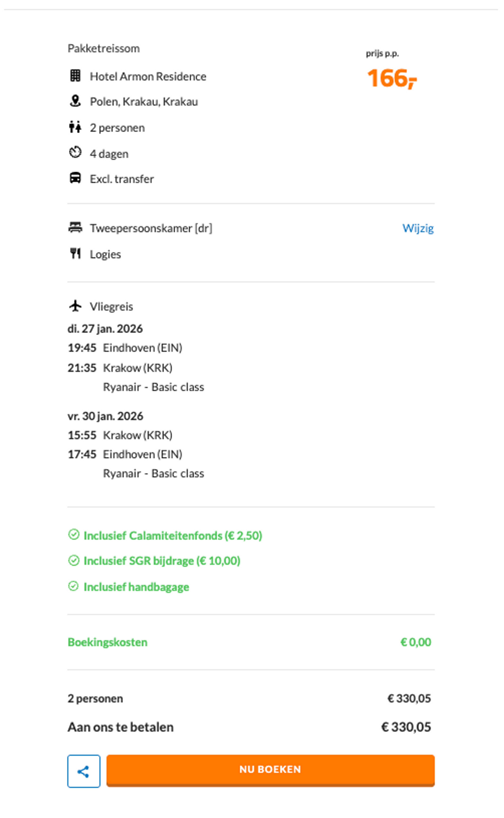The width and height of the screenshot is (504, 818).
Task: Click the Hotel Armon Residence name
Action: pos(148,76)
